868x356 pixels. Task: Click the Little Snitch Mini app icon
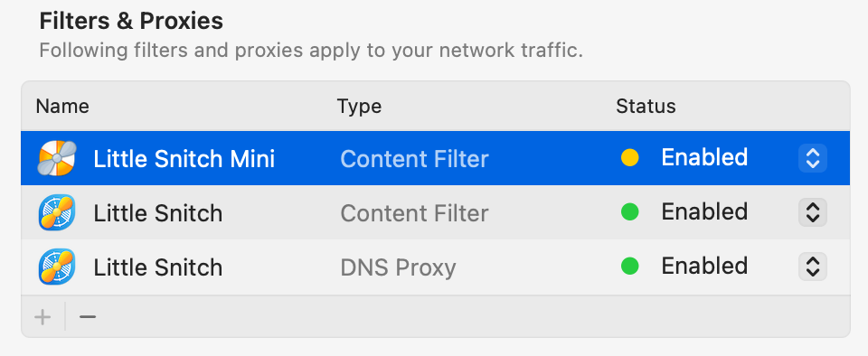click(57, 158)
